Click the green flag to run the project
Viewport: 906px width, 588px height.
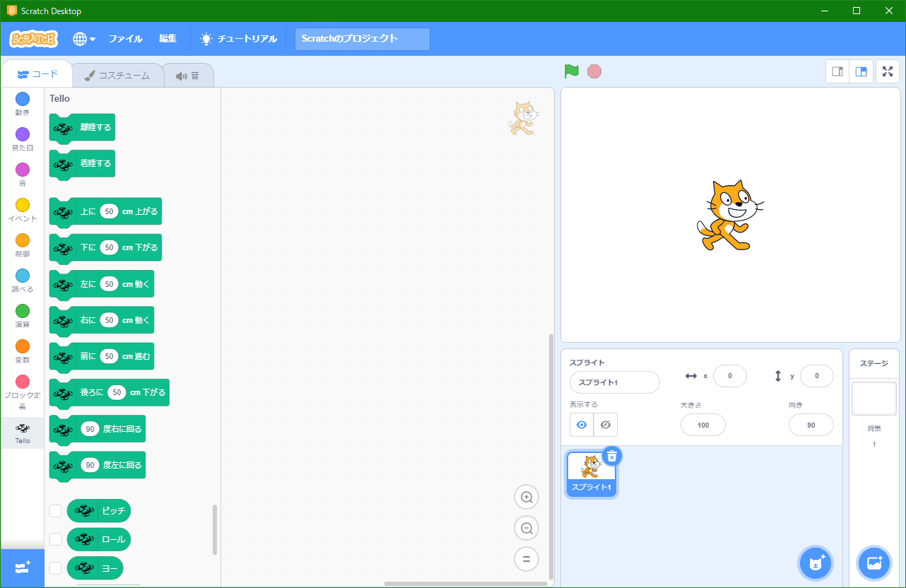pyautogui.click(x=571, y=71)
